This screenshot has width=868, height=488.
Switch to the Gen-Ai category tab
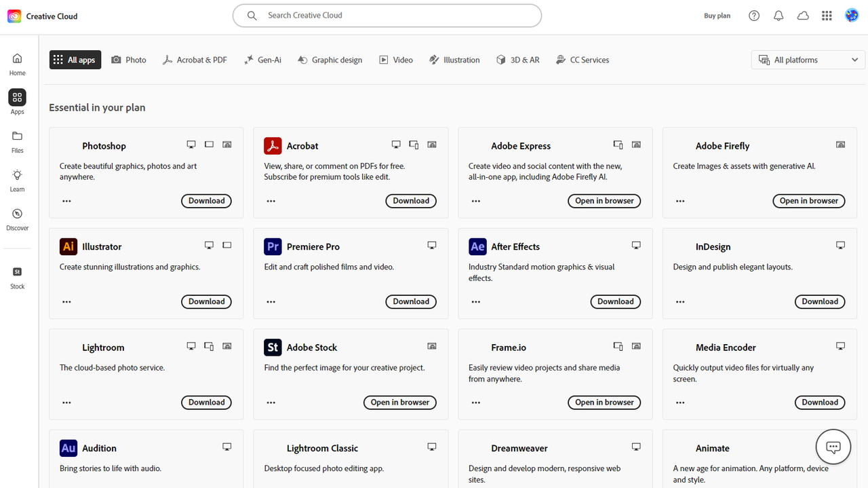click(263, 60)
